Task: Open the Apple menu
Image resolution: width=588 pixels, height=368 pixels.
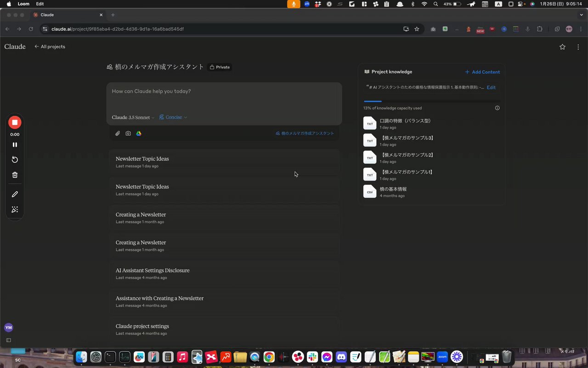Action: click(9, 4)
